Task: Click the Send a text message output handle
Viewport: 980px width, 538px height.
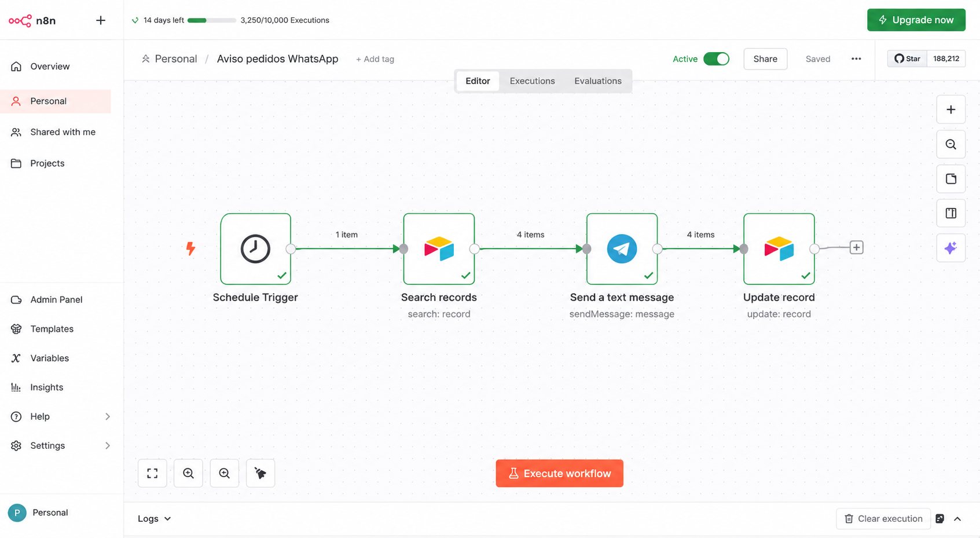Action: point(658,249)
